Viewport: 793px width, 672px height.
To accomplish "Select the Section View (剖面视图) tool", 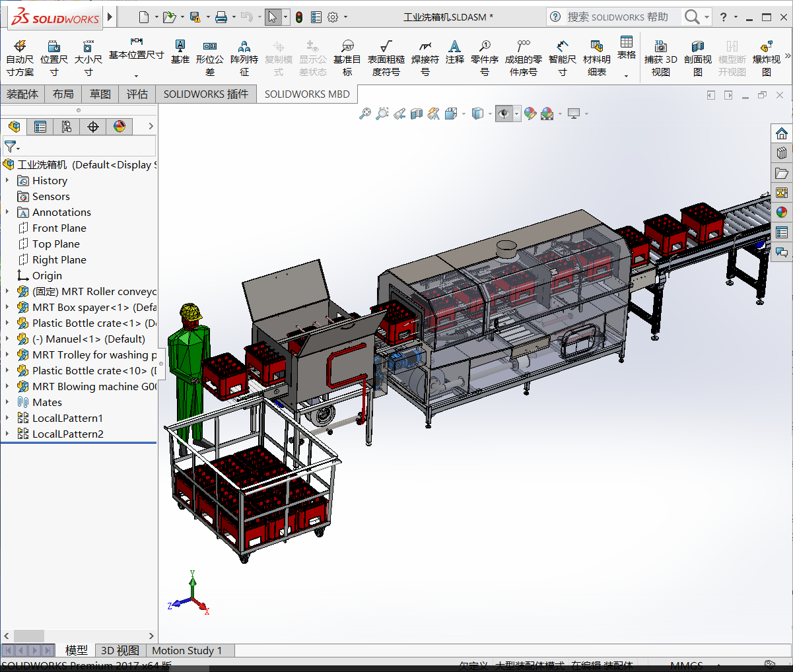I will pos(698,57).
